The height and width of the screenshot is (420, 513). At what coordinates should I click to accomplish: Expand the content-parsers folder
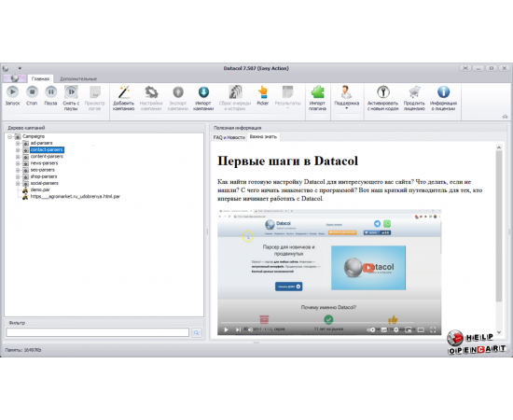point(18,157)
